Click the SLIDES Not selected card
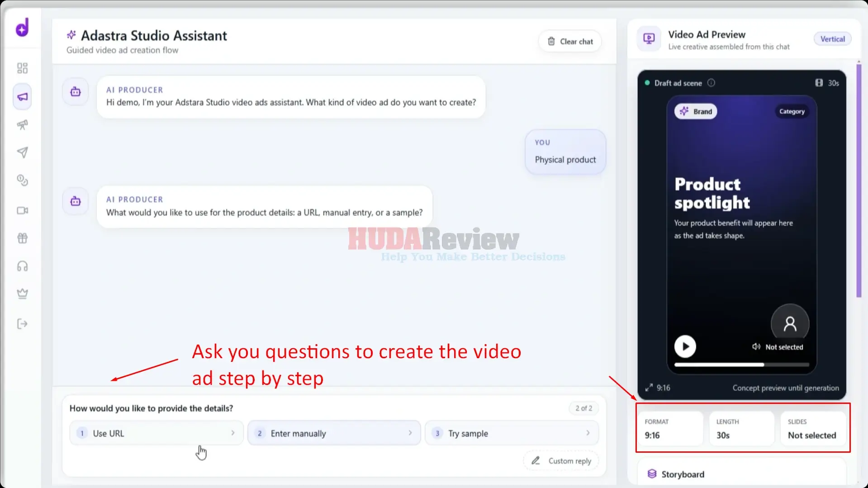 [813, 428]
